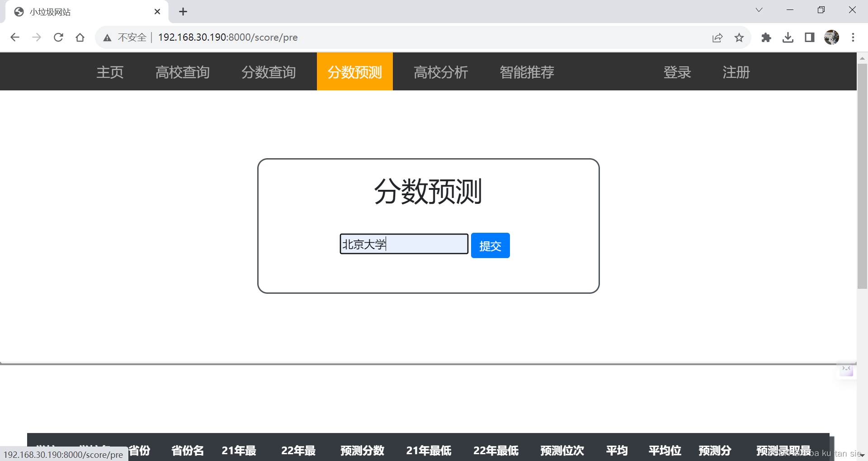Image resolution: width=868 pixels, height=461 pixels.
Task: Open the 高校分析 navigation item
Action: point(441,71)
